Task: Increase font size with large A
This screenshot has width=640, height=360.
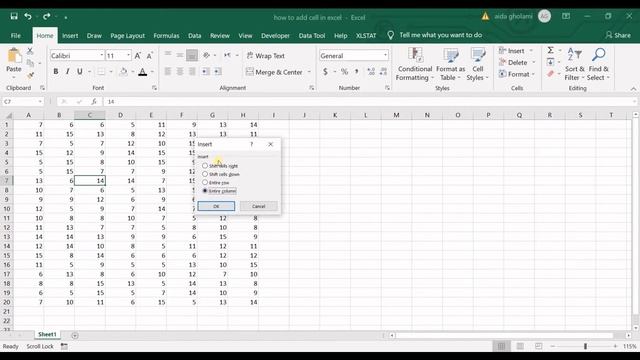Action: pyautogui.click(x=138, y=56)
